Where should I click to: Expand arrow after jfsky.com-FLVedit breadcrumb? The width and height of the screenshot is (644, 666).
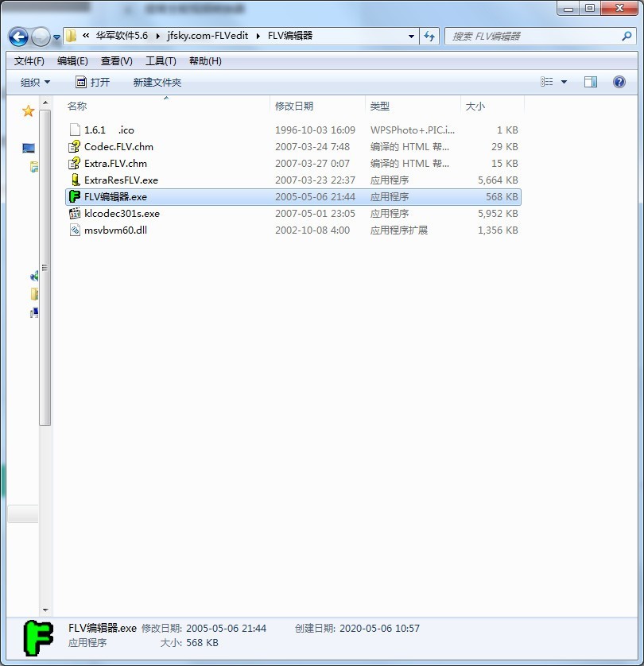(x=258, y=37)
